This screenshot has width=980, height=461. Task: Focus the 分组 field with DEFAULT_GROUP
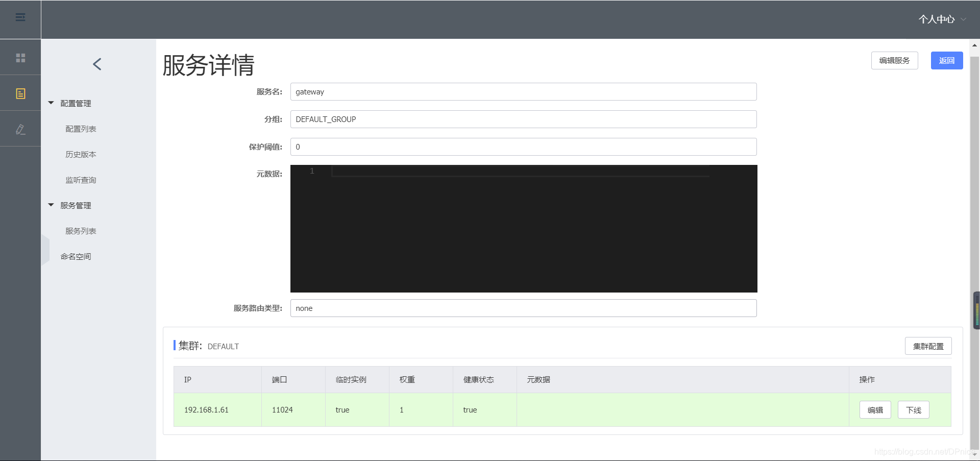click(524, 119)
